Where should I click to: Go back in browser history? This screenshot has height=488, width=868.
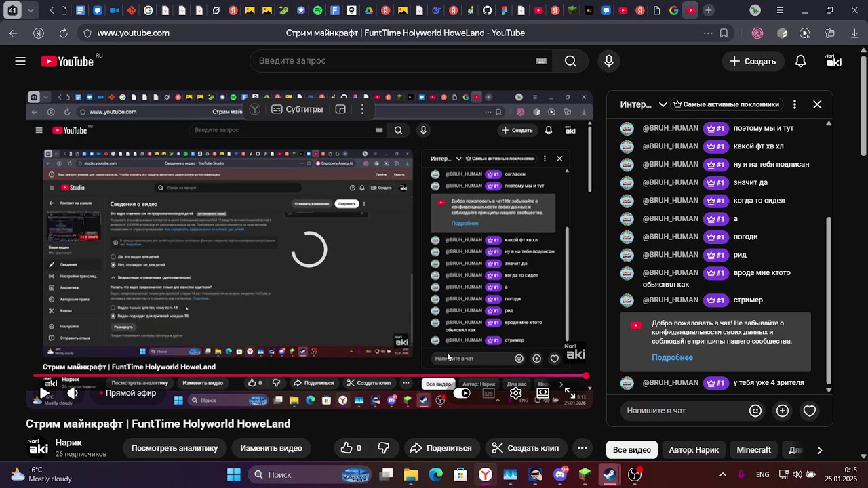coord(14,33)
